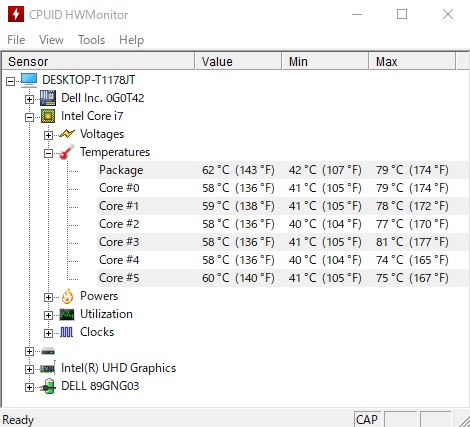Click the Clocks waveform icon
Viewport: 470px width, 427px height.
[67, 332]
